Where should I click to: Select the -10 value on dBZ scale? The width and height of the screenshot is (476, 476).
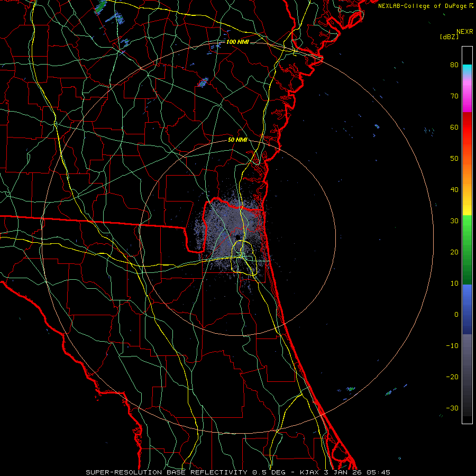452,346
